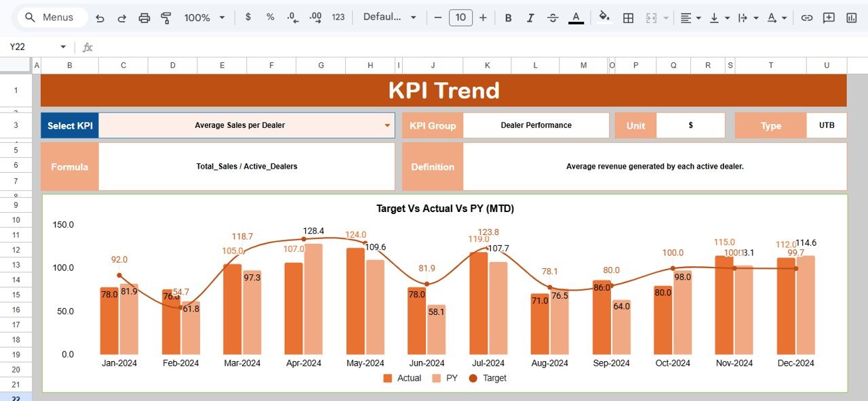The height and width of the screenshot is (401, 868).
Task: Open the Borders tool
Action: pos(627,18)
